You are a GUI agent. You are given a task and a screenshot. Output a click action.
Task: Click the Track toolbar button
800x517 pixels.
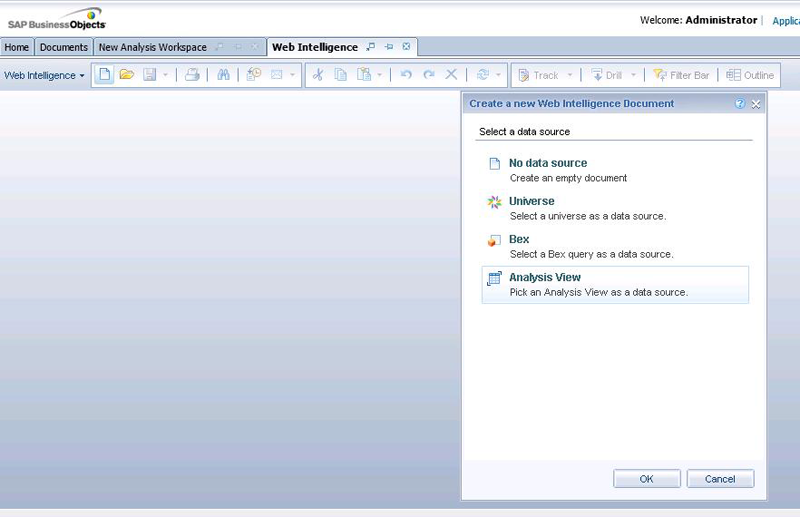click(x=539, y=76)
